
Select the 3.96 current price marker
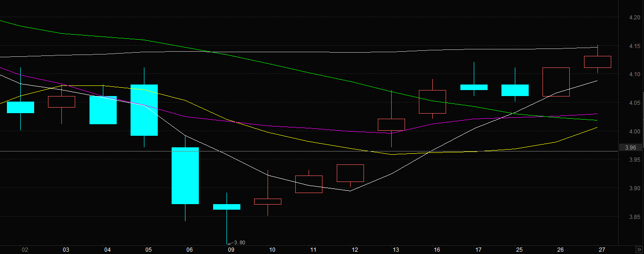coord(630,148)
